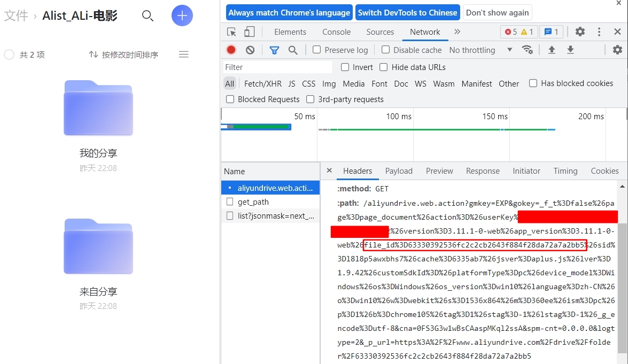Image resolution: width=628 pixels, height=364 pixels.
Task: Filter by Wasm requests
Action: coord(444,84)
